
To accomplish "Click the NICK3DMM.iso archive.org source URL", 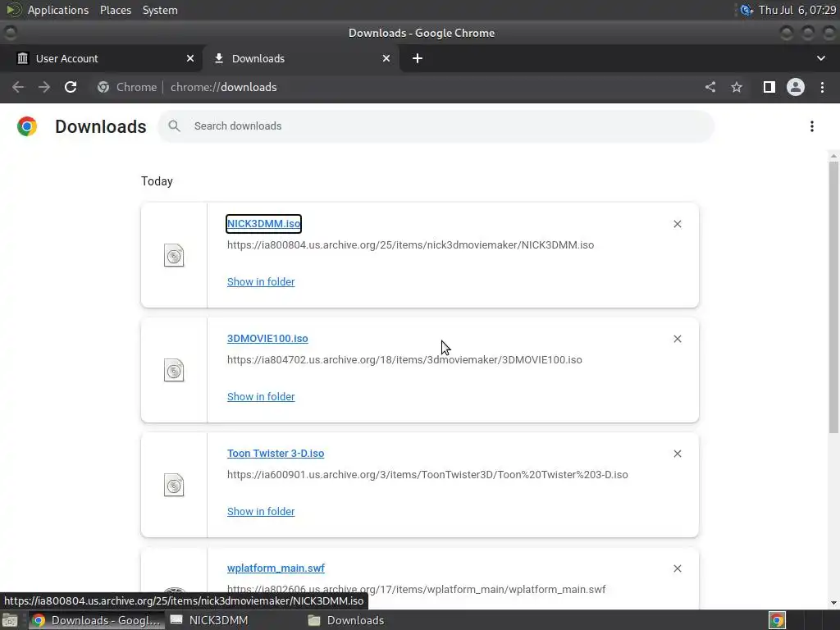I will point(410,245).
